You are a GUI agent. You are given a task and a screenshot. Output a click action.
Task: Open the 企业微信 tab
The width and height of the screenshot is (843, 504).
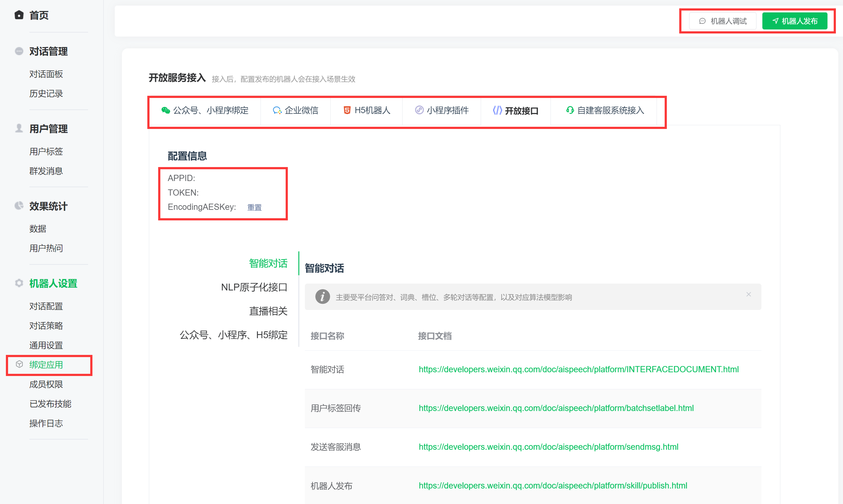click(x=296, y=110)
